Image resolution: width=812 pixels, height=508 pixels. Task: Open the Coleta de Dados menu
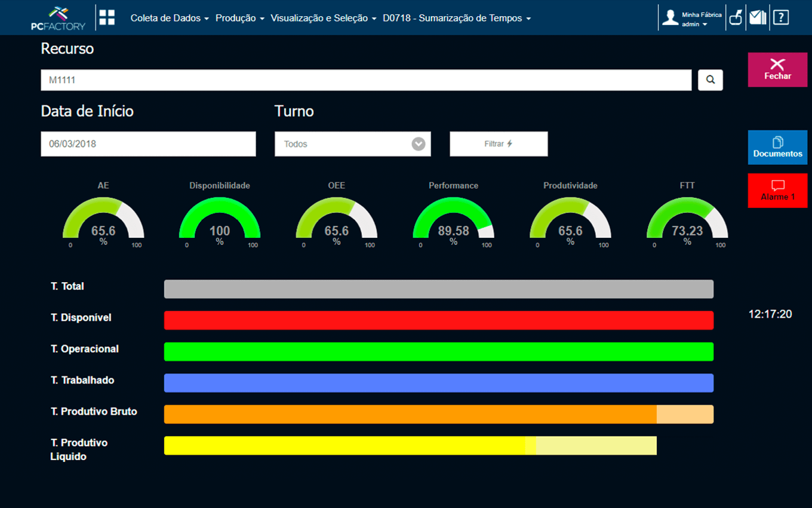click(x=170, y=19)
